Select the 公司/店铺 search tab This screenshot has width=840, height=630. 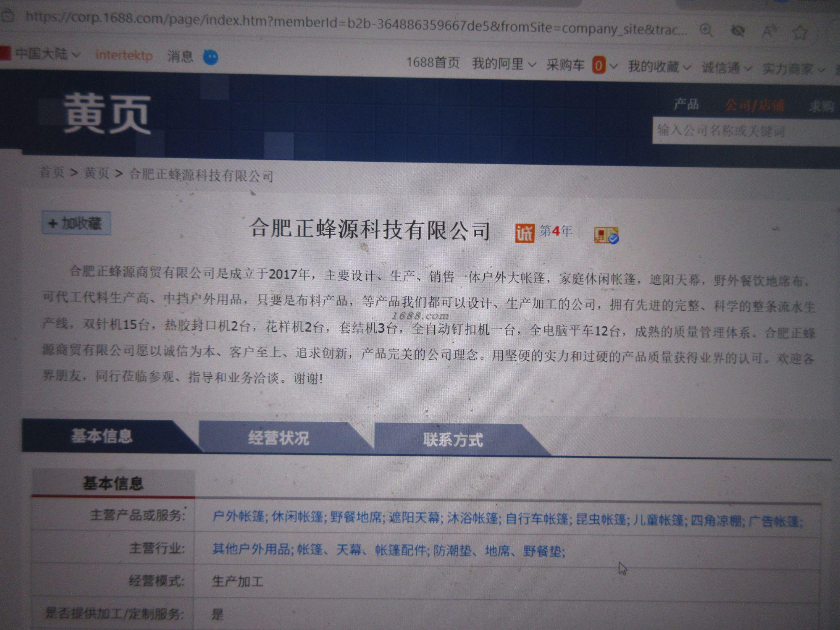pos(755,105)
